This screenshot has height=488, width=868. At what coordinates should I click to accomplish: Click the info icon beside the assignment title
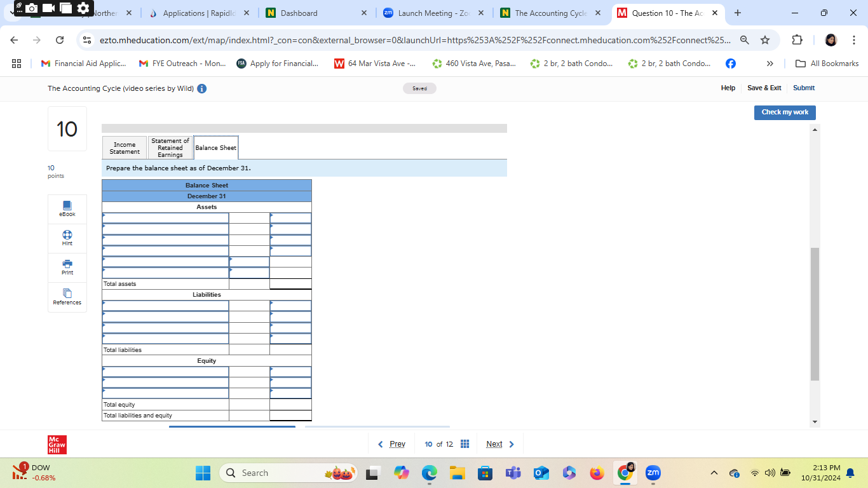point(201,88)
